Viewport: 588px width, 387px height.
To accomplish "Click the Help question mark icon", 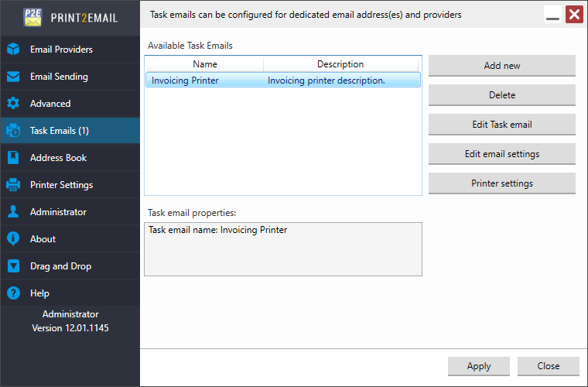I will coord(13,293).
